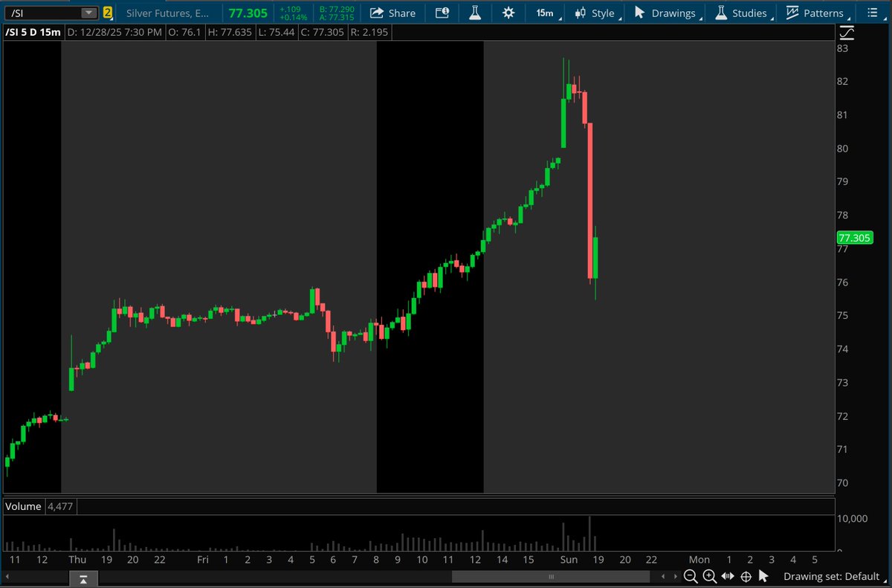Image resolution: width=892 pixels, height=588 pixels.
Task: Click the horizontal pan arrows icon
Action: click(728, 576)
